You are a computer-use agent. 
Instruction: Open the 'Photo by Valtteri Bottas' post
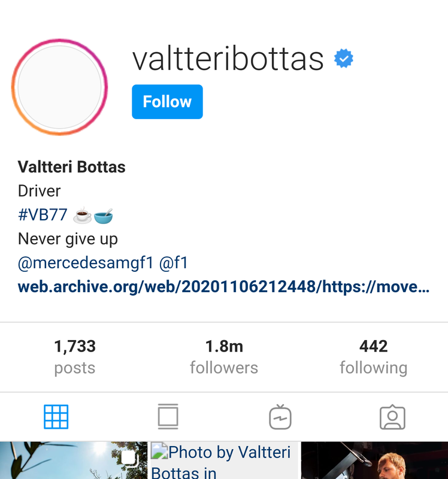tap(224, 460)
